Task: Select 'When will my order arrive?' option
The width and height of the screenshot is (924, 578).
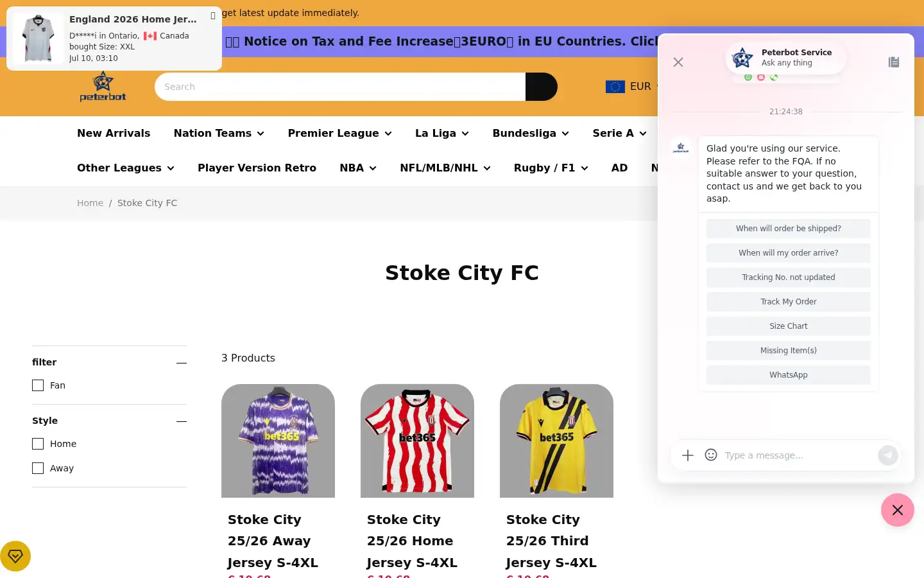Action: click(789, 253)
